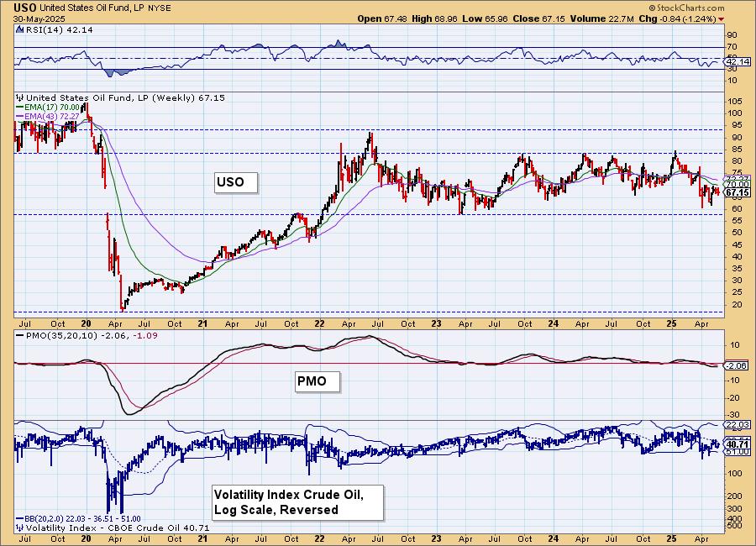Click the 42.14 RSI axis value tag
The image size is (756, 546).
(738, 61)
